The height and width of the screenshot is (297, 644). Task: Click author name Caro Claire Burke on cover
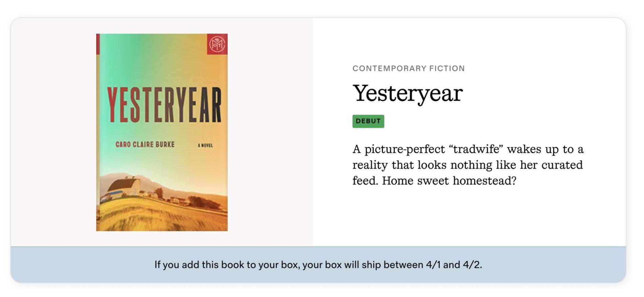(x=145, y=145)
